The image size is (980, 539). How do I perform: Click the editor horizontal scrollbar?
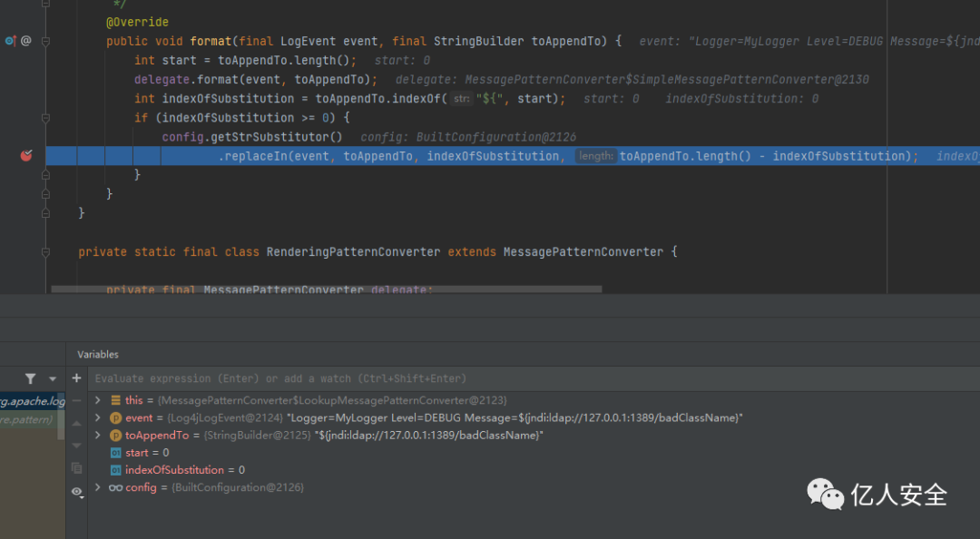[x=327, y=289]
